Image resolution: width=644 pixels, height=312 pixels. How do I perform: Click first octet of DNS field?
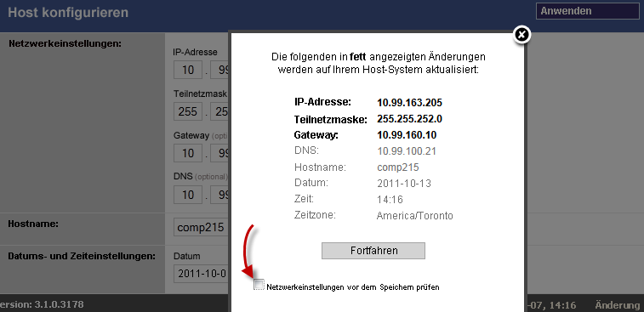click(x=188, y=194)
